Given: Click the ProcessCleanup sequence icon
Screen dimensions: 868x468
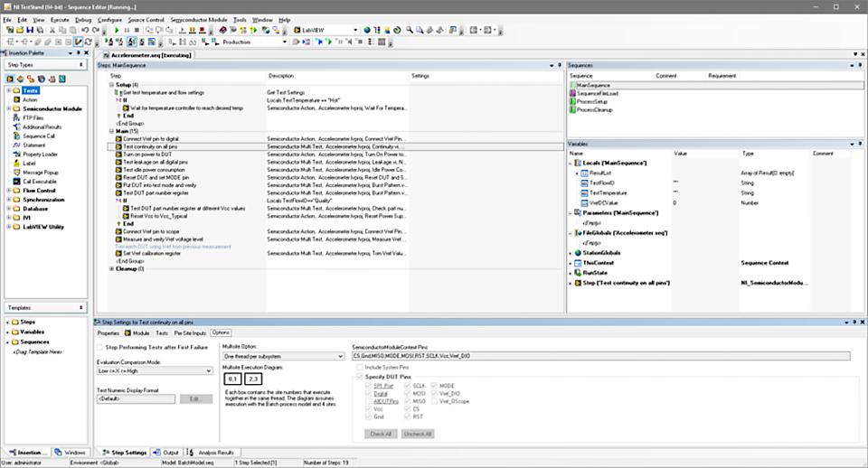Looking at the screenshot, I should click(x=573, y=109).
